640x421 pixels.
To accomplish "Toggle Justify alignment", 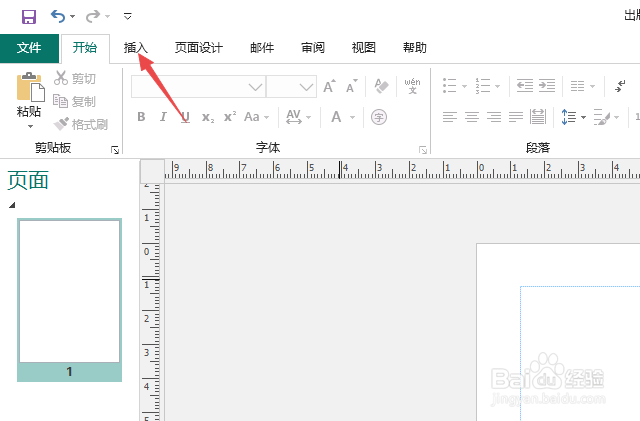I will pyautogui.click(x=516, y=117).
